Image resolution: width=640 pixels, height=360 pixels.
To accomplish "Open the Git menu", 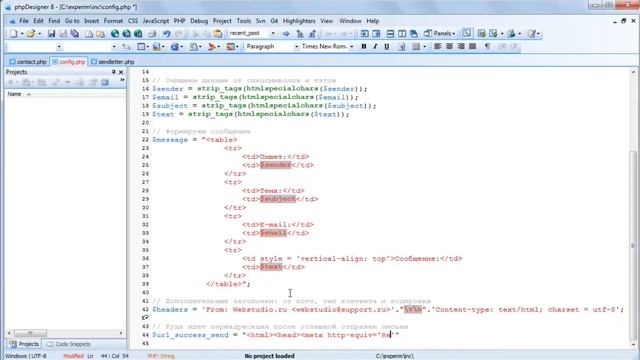I will point(274,21).
